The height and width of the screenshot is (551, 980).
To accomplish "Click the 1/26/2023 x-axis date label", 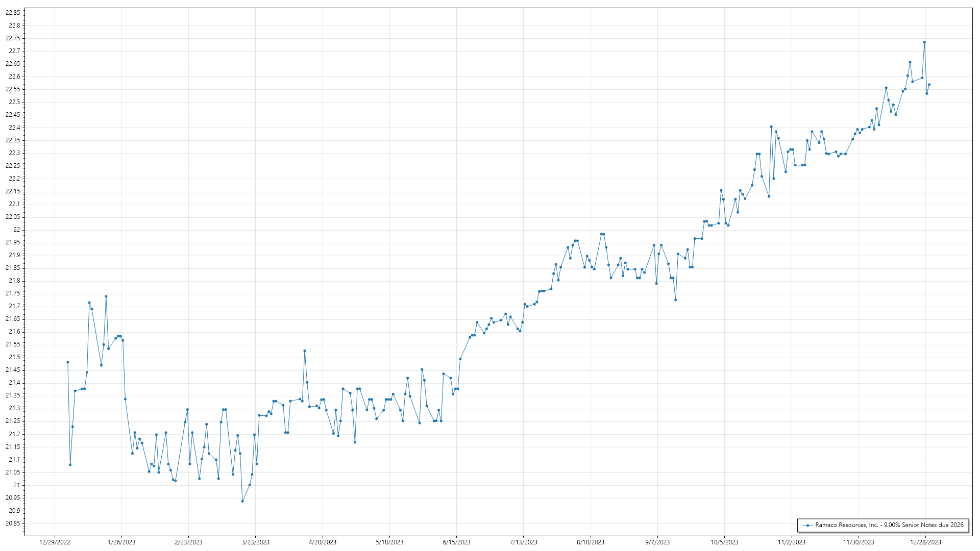I will 121,542.
